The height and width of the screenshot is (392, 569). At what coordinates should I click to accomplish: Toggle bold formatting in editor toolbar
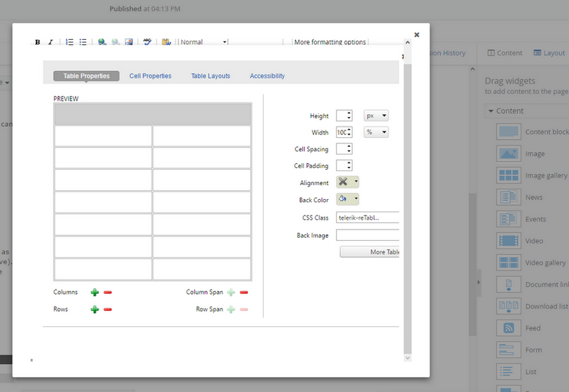pyautogui.click(x=37, y=42)
